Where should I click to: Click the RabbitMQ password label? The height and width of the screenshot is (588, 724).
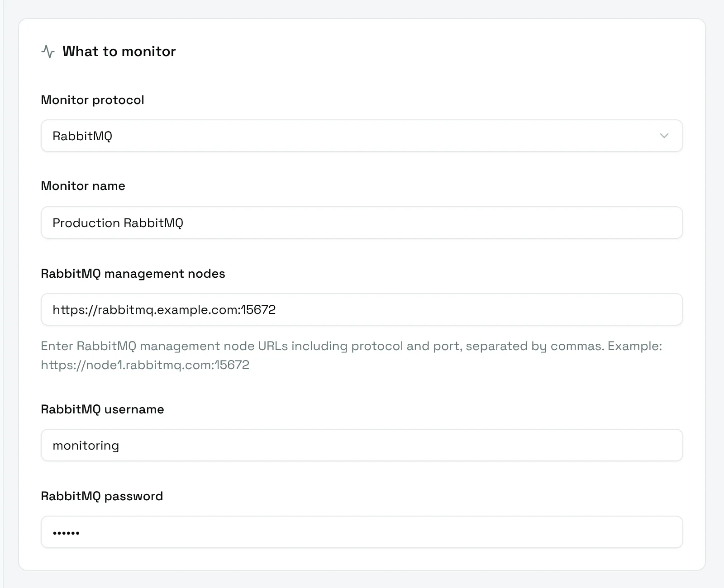(102, 496)
